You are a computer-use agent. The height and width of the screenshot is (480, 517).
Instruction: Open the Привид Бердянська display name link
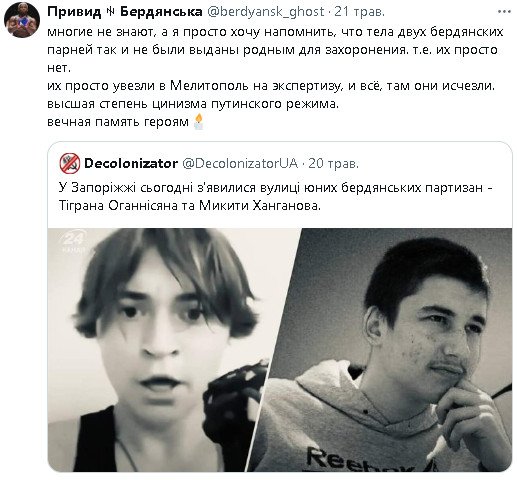click(x=125, y=12)
